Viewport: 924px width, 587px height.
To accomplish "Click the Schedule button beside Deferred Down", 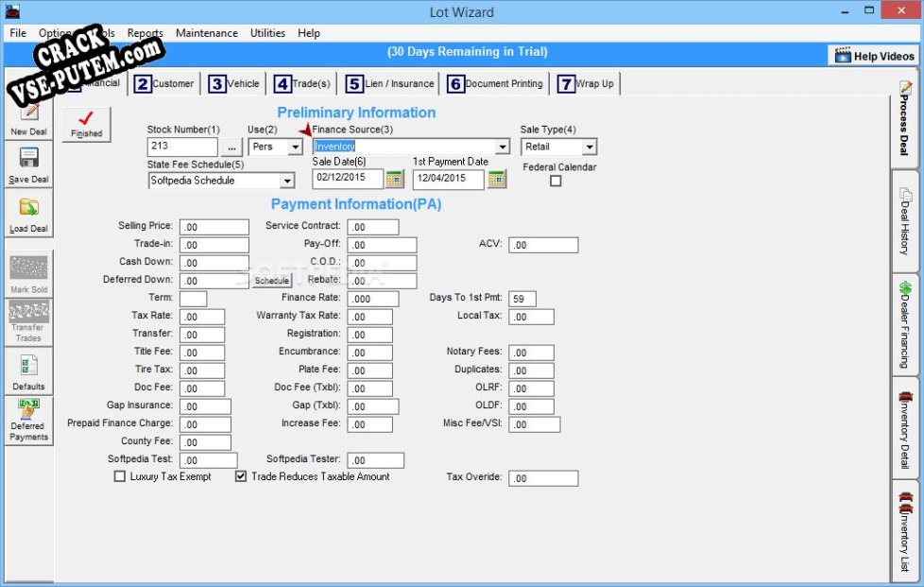I will (272, 281).
